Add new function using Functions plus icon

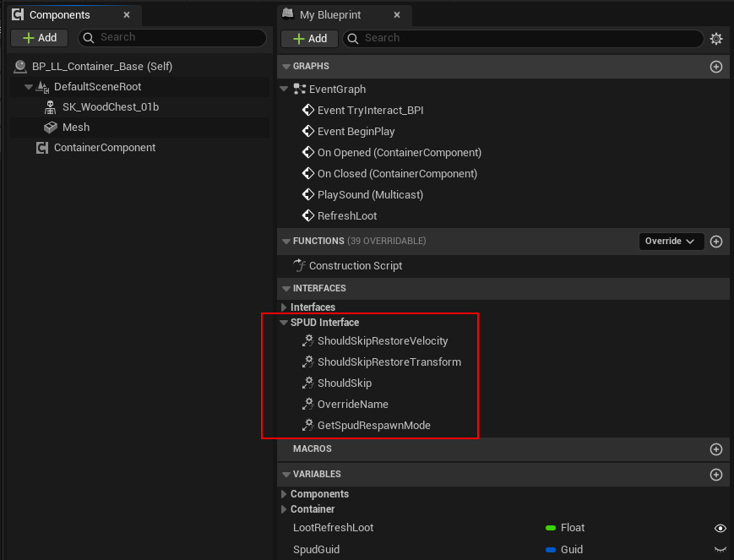[x=715, y=241]
